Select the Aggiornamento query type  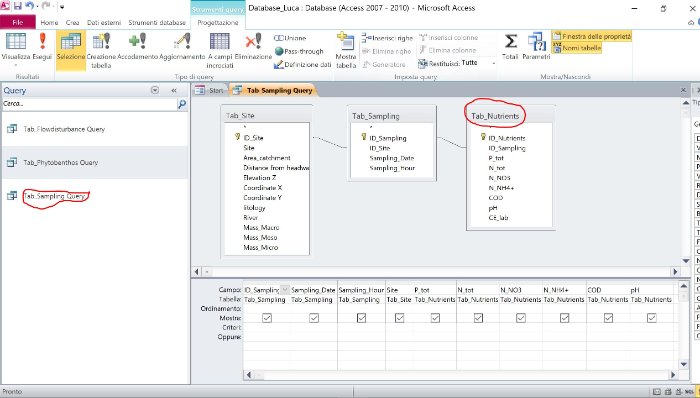pos(182,46)
